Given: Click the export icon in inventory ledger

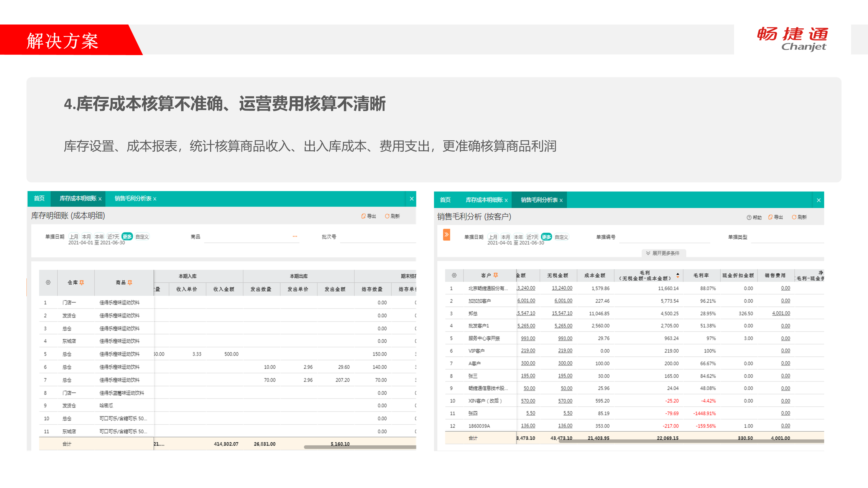Looking at the screenshot, I should (363, 216).
